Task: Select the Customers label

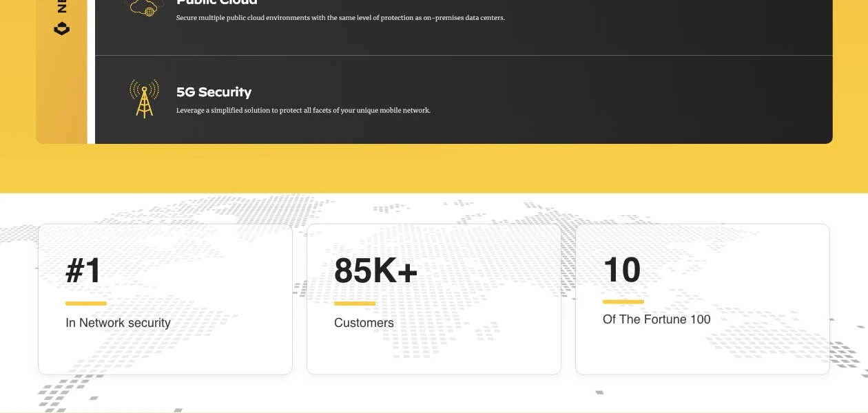Action: 364,323
